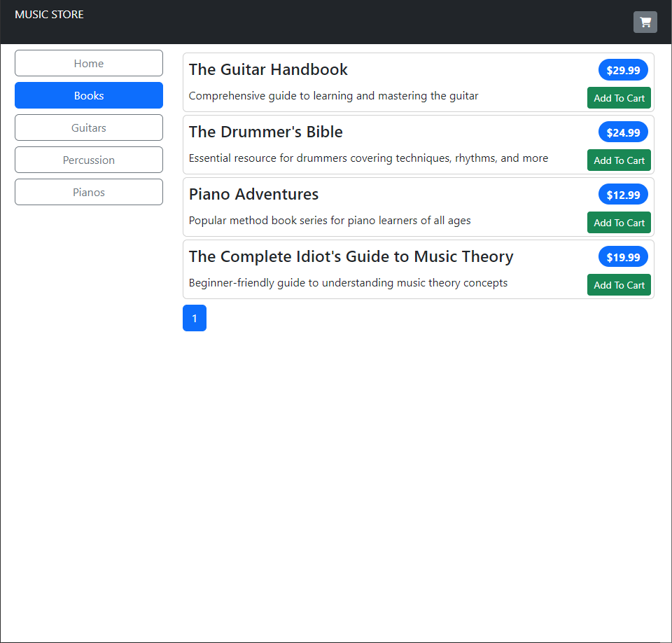Click the $12.99 price badge
The image size is (672, 643).
point(623,195)
